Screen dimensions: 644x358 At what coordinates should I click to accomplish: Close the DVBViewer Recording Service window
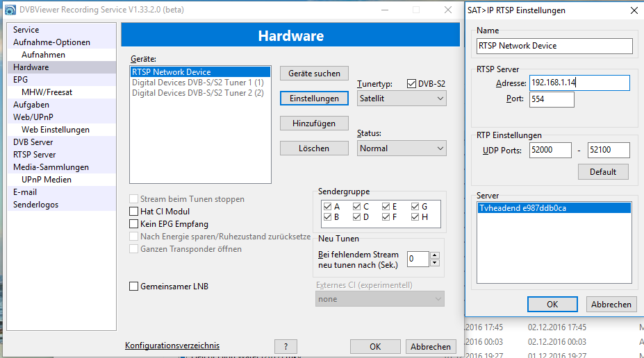click(x=448, y=10)
